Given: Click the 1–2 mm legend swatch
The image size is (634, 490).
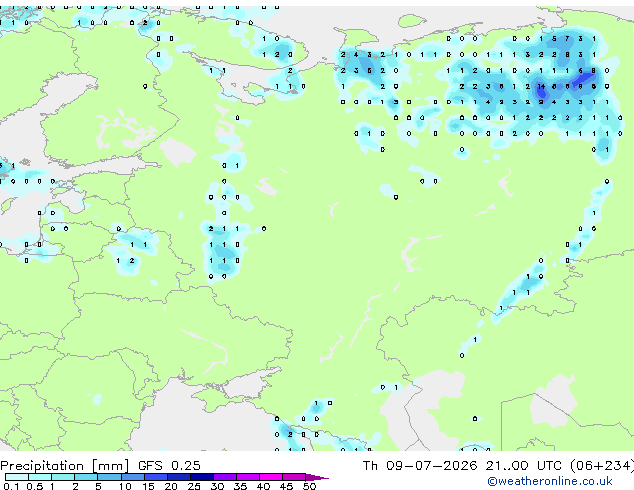Looking at the screenshot, I should (63, 477).
